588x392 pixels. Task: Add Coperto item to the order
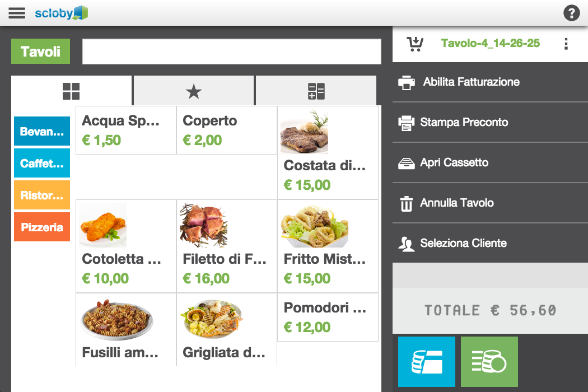(x=226, y=130)
